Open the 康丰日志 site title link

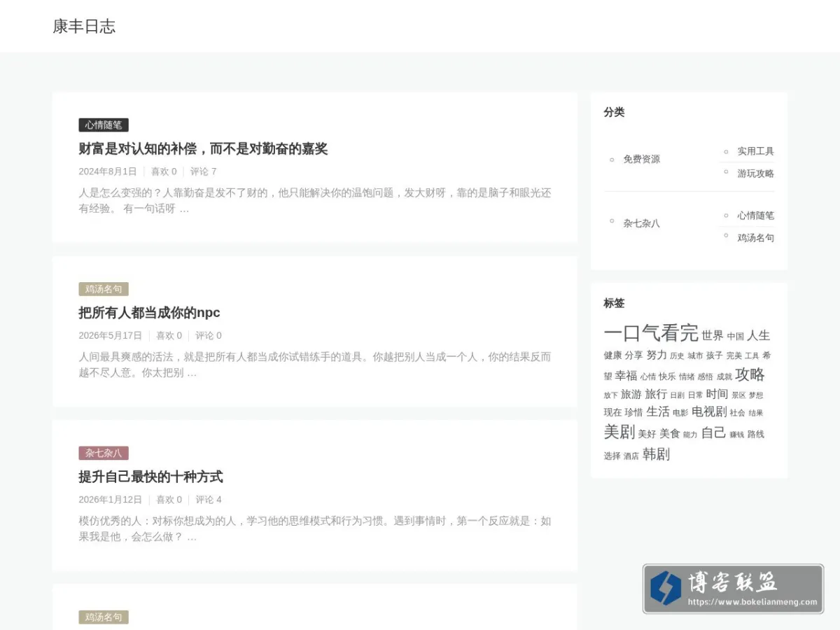(84, 27)
